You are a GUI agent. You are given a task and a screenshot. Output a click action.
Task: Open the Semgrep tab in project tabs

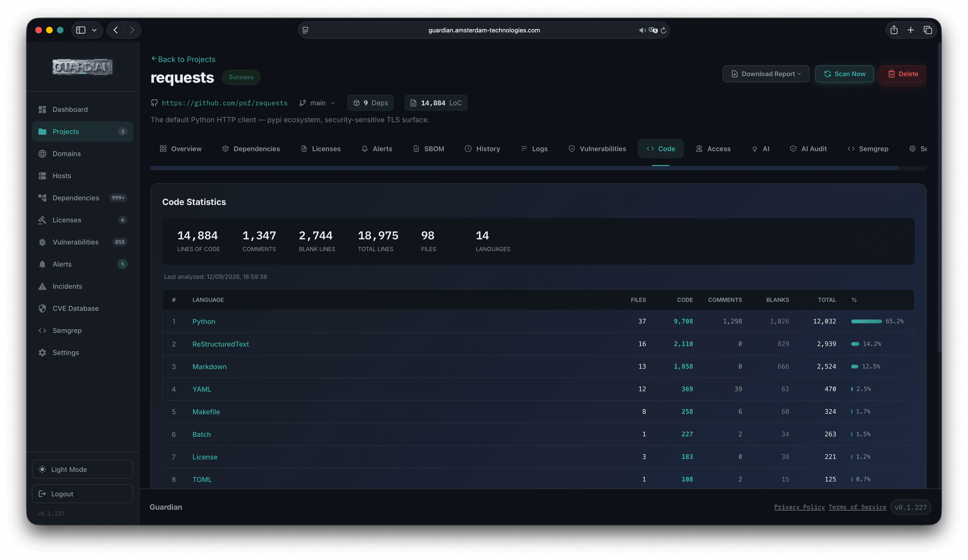[x=868, y=149]
